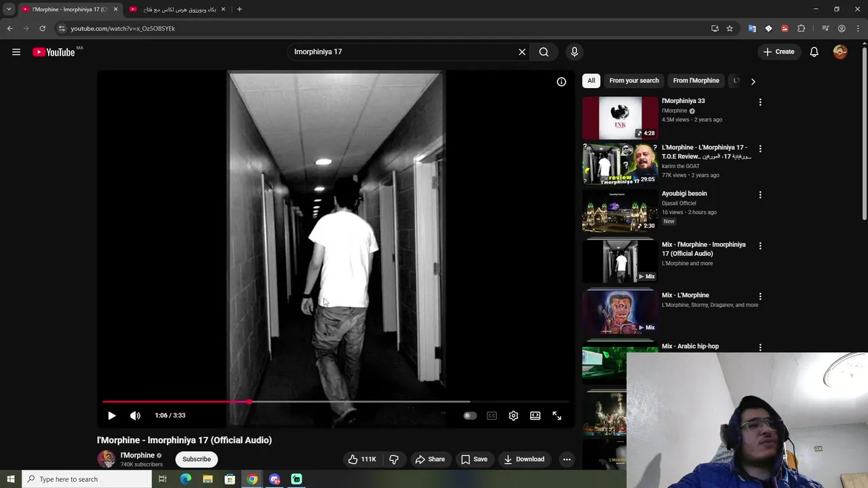Toggle autoplay switch in player
This screenshot has width=868, height=488.
click(x=470, y=415)
